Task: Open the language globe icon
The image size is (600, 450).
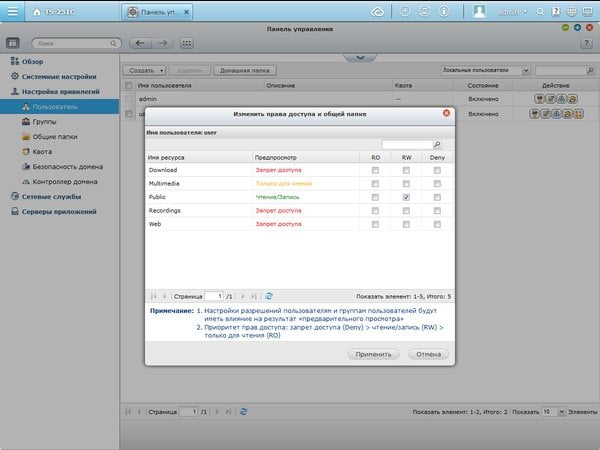Action: (571, 12)
